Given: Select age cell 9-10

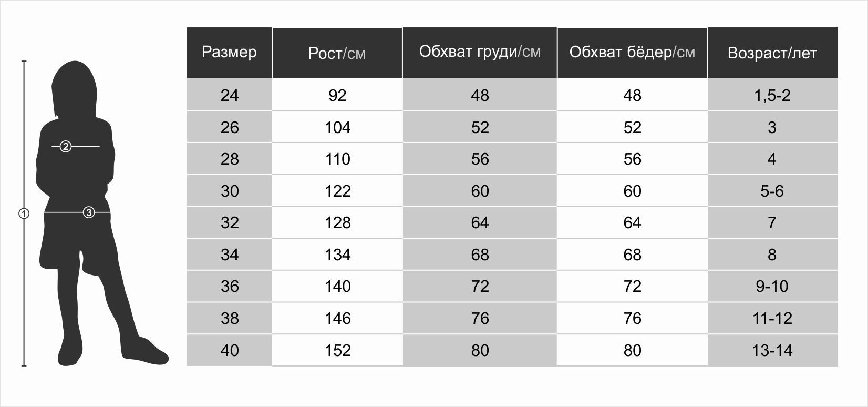Looking at the screenshot, I should point(772,286).
